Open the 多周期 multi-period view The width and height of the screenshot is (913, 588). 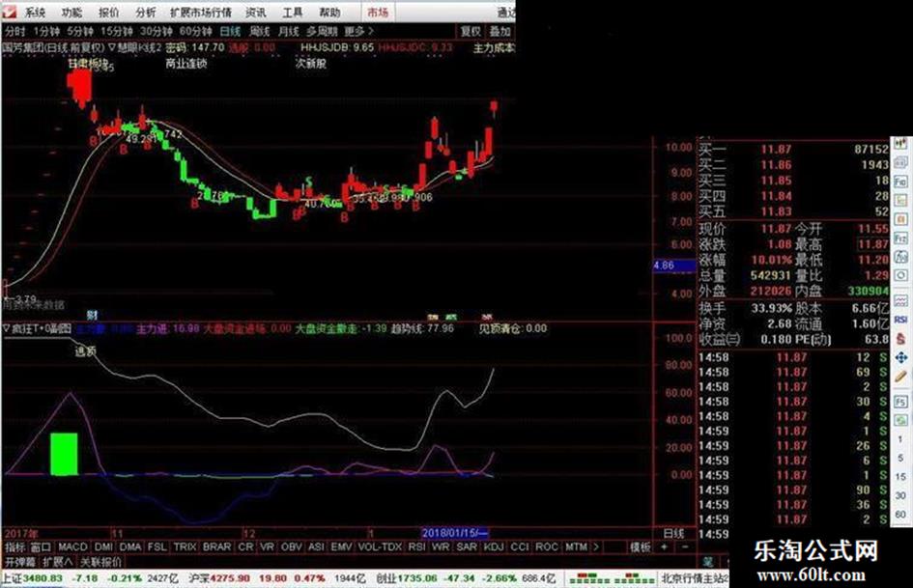(x=323, y=32)
